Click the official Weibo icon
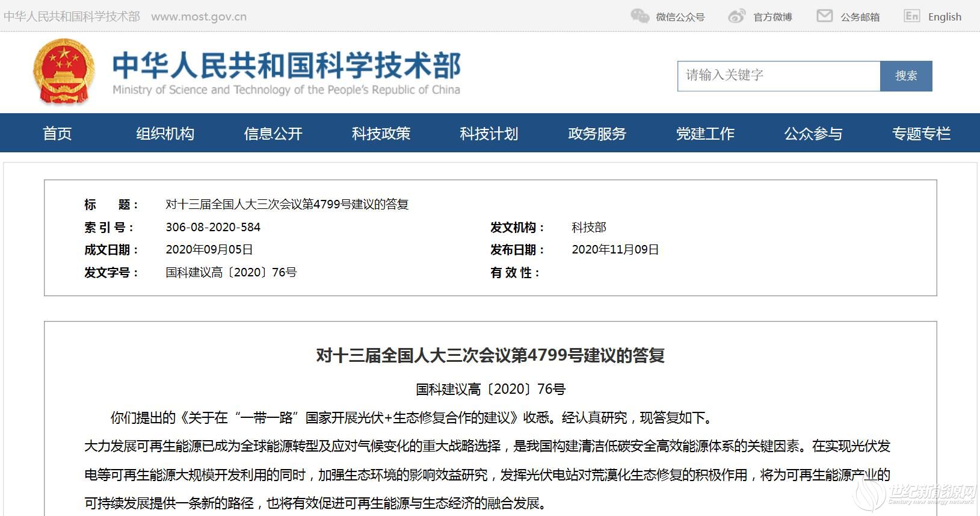The height and width of the screenshot is (516, 980). point(736,16)
